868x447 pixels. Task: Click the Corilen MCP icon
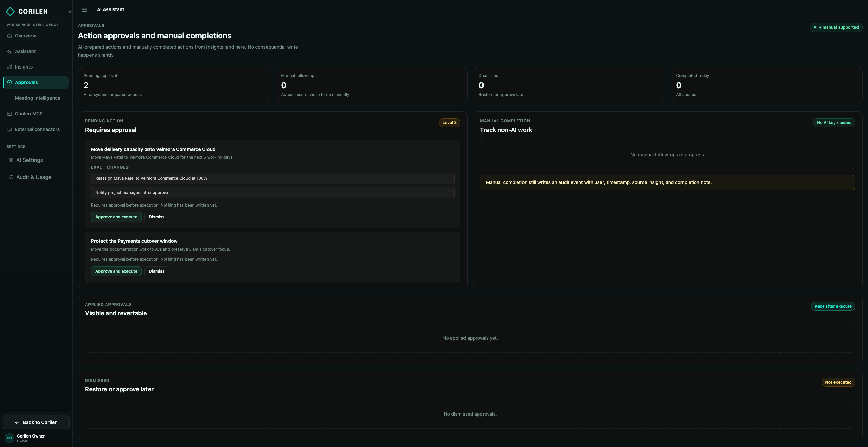click(9, 114)
